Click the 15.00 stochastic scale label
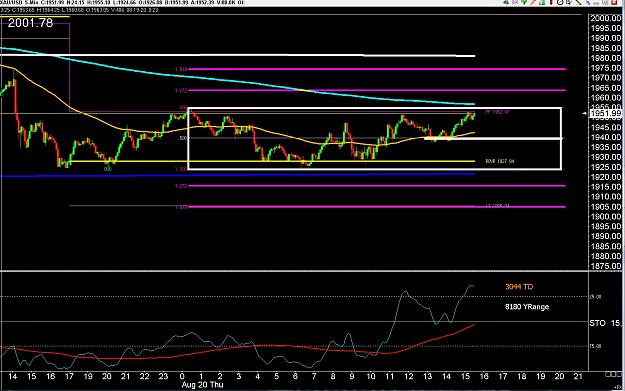Viewport: 625px width, 391px height. pyautogui.click(x=595, y=346)
